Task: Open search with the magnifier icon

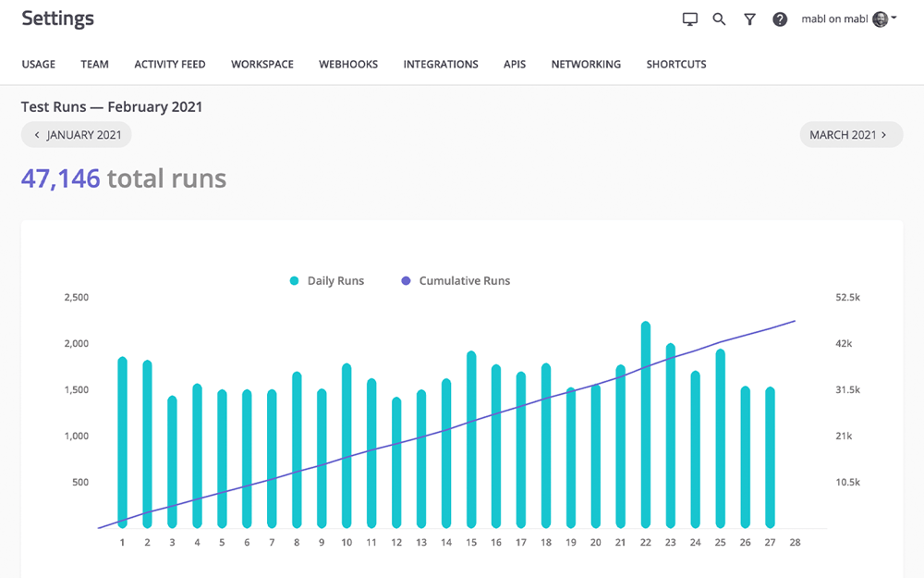Action: (x=719, y=19)
